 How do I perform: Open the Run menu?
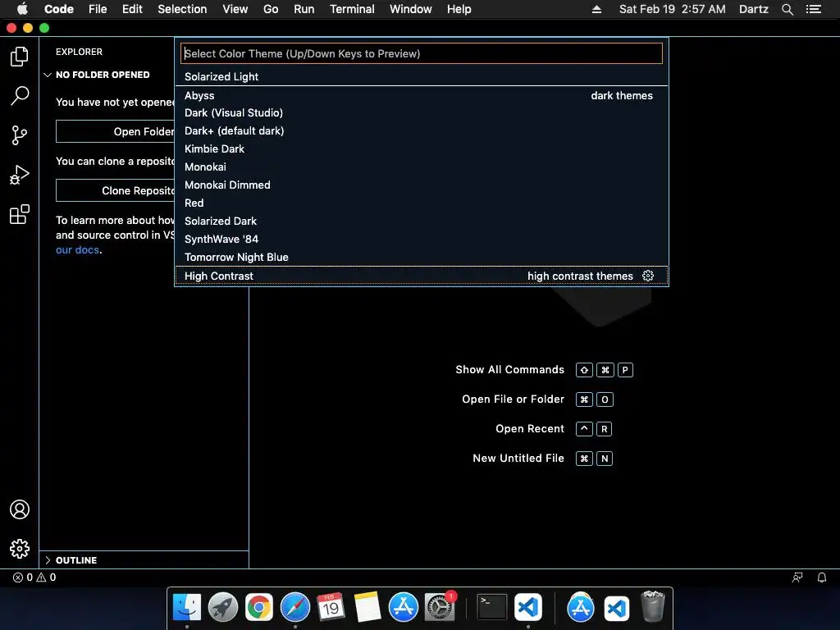point(304,9)
